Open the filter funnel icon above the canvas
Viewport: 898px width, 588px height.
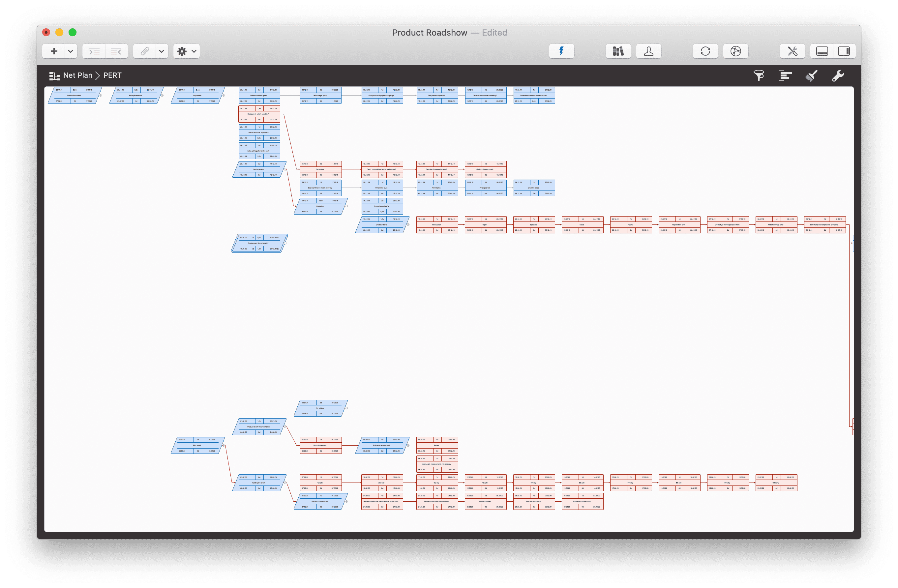point(759,75)
